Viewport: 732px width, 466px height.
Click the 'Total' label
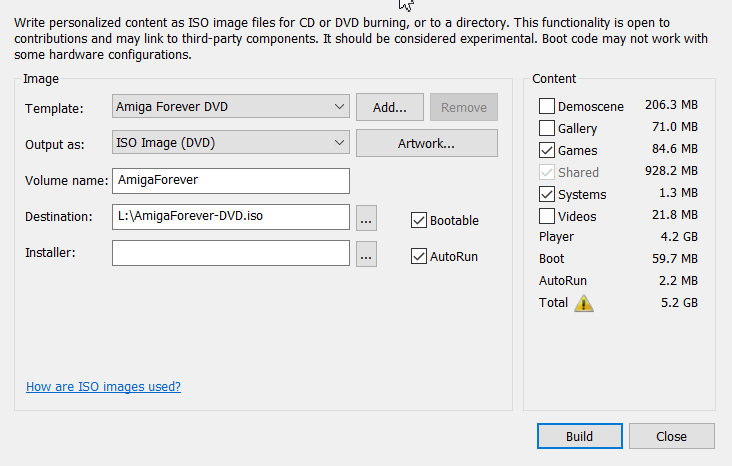[553, 303]
